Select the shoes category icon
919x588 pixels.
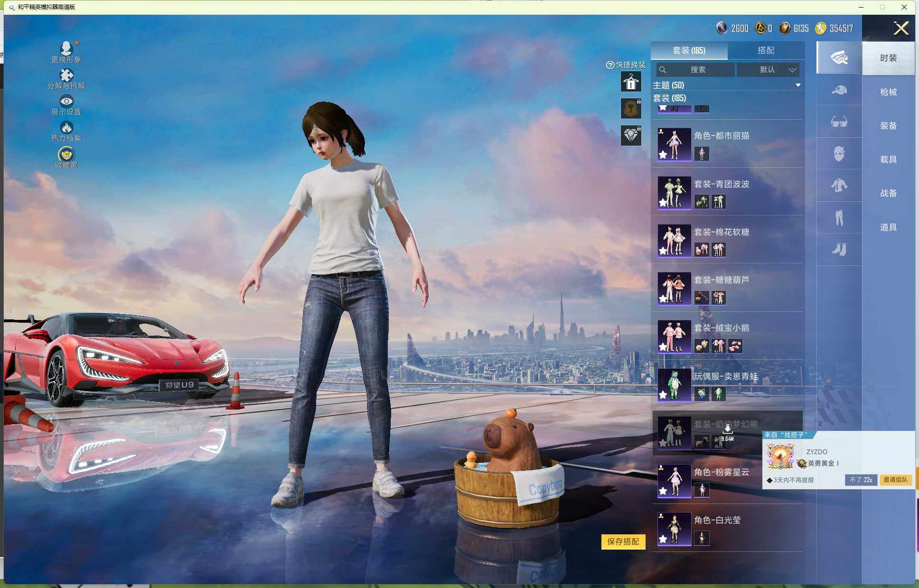click(x=839, y=249)
